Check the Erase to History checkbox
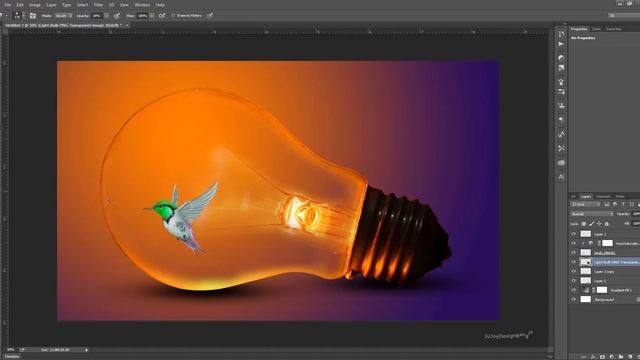 pyautogui.click(x=173, y=16)
